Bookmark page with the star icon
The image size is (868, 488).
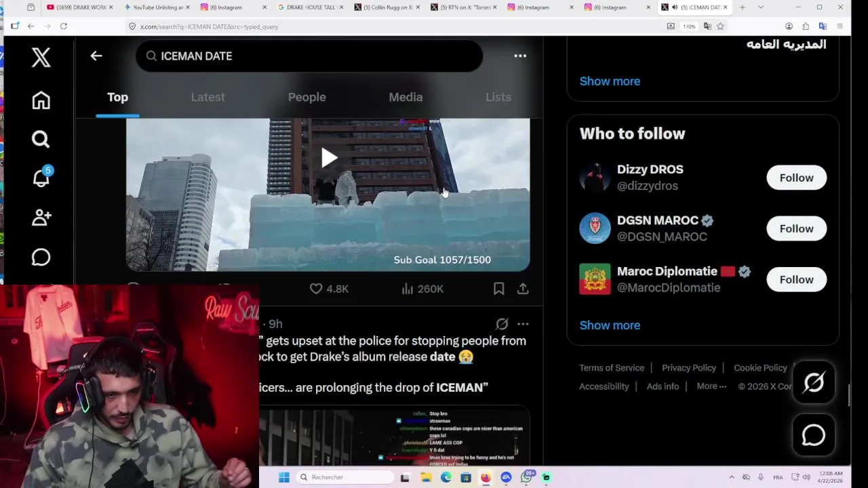point(720,26)
